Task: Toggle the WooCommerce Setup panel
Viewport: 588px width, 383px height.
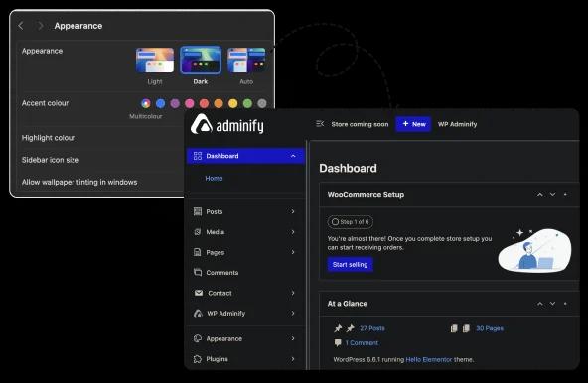Action: (565, 194)
